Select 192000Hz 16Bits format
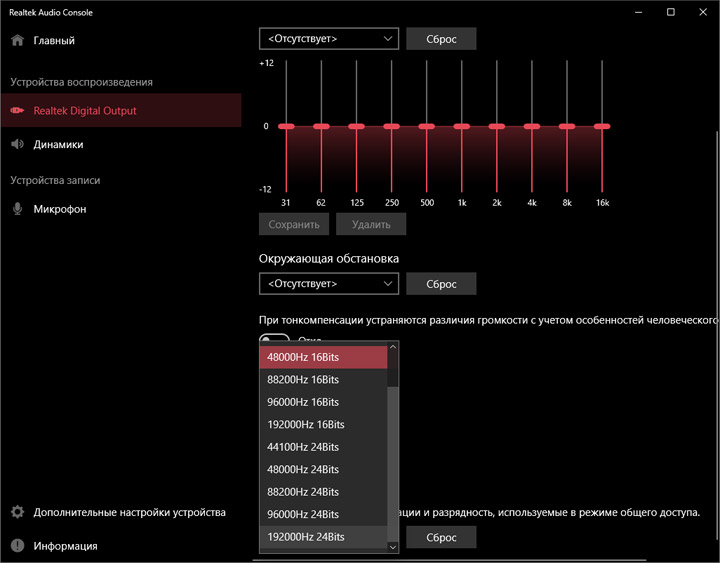The image size is (720, 563). pyautogui.click(x=324, y=424)
